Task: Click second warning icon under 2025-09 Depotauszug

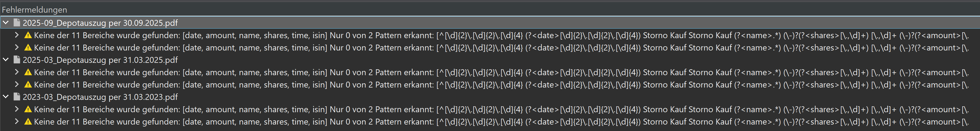Action: [x=28, y=47]
